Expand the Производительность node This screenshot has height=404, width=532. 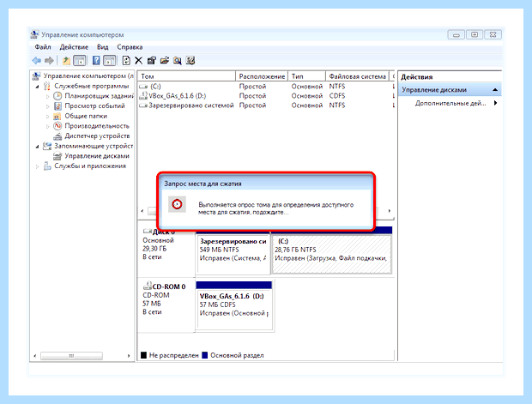click(x=47, y=126)
